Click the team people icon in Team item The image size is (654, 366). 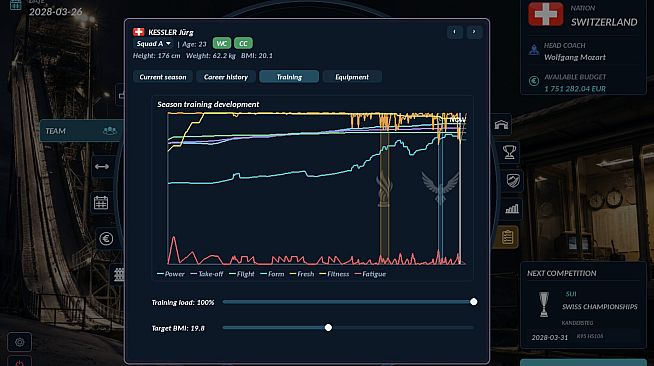[110, 131]
